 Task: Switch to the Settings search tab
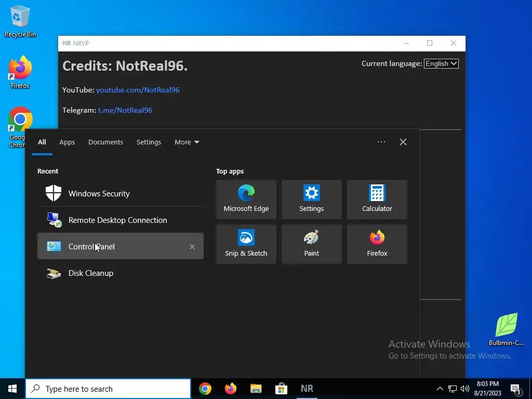point(149,142)
